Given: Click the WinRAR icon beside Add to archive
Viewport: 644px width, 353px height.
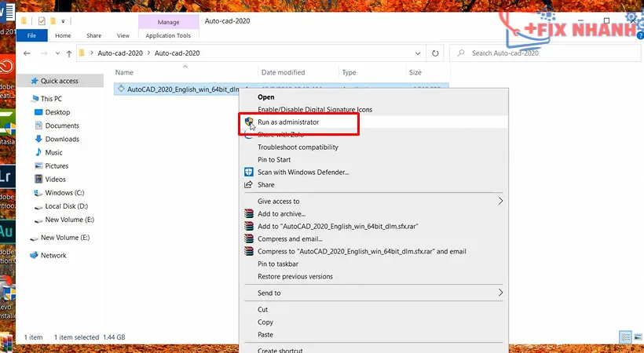Looking at the screenshot, I should click(249, 213).
